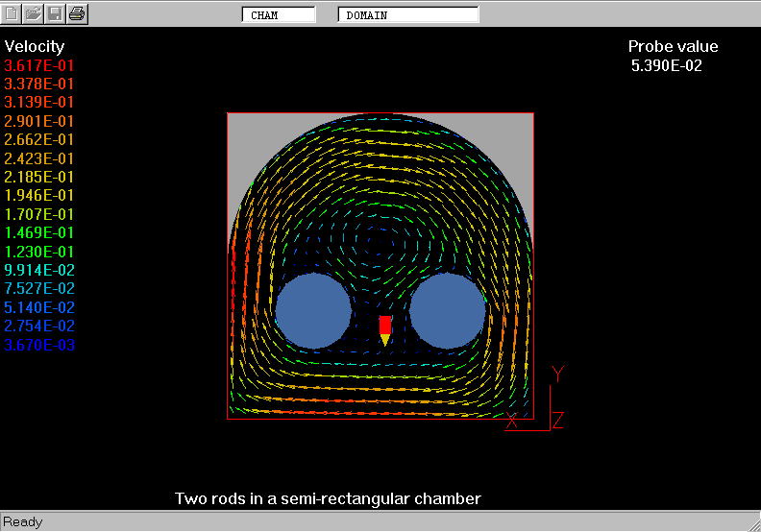
Task: Click the Probe value label
Action: point(673,46)
